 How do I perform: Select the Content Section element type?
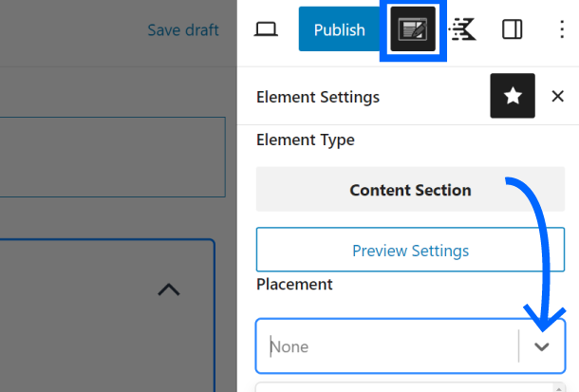410,190
